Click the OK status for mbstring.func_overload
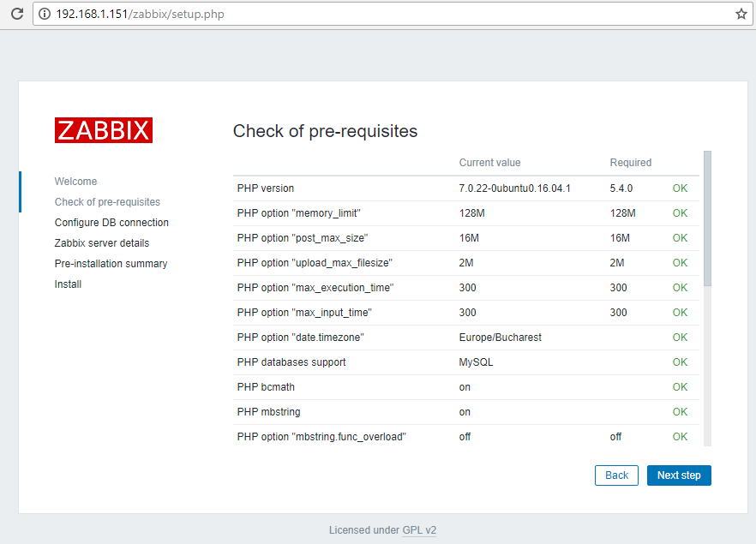This screenshot has height=544, width=756. (680, 437)
